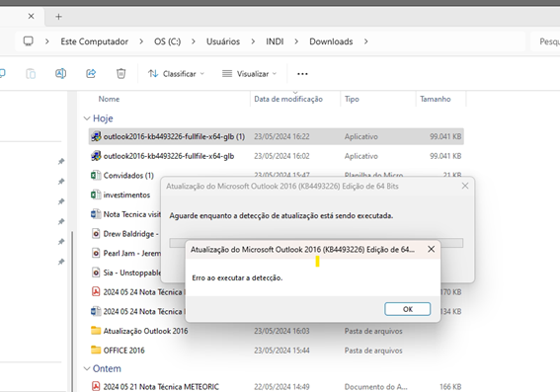The height and width of the screenshot is (392, 560).
Task: Select Drew Baldridge audio file
Action: click(x=130, y=234)
